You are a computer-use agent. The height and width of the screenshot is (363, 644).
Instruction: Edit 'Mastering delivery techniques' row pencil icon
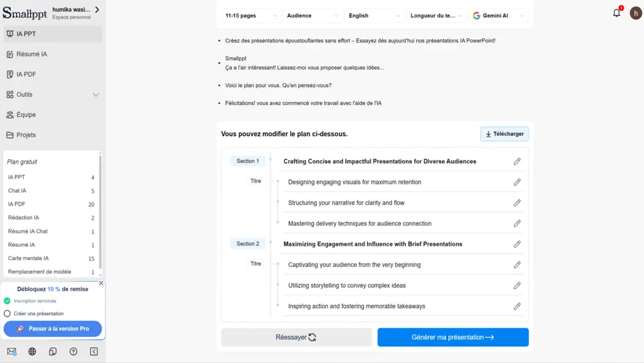(517, 224)
